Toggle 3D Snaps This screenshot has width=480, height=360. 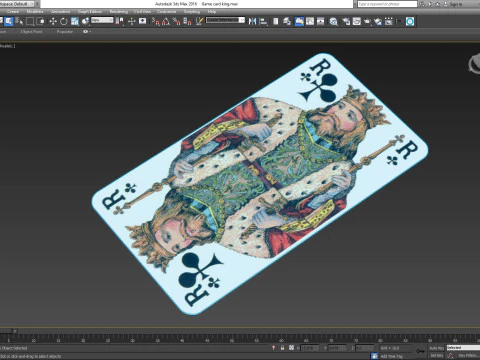click(x=156, y=21)
